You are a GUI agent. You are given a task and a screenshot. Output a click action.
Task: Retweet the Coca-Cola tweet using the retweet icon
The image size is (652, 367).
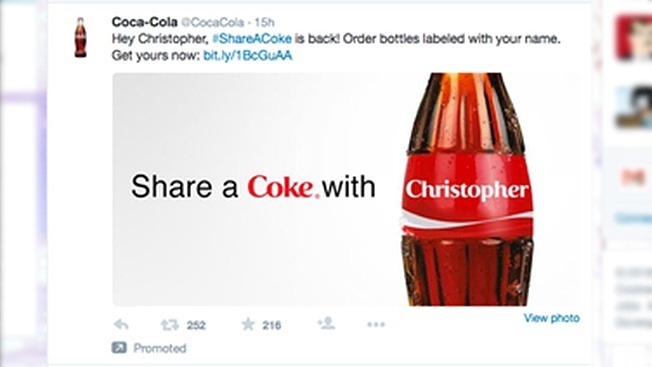pos(170,325)
